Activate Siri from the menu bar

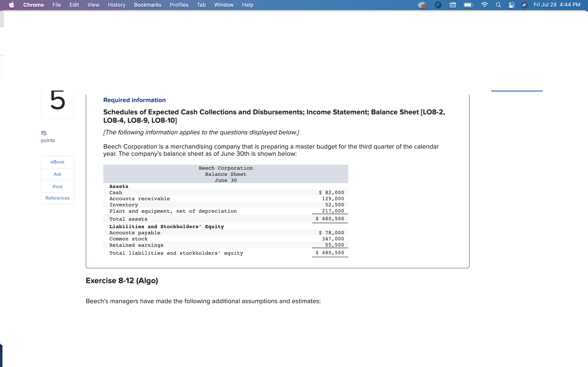click(524, 5)
